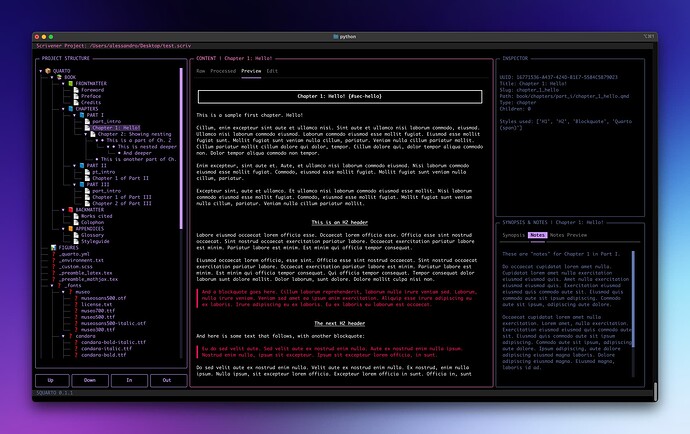This screenshot has height=434, width=690.
Task: Click the Preface document icon
Action: pyautogui.click(x=76, y=96)
